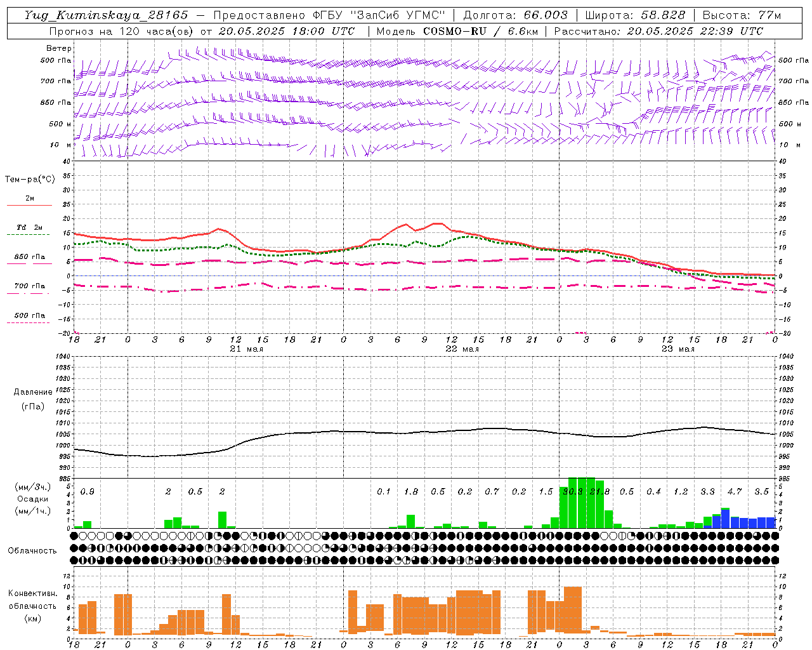Click the Конвективн. облачность (км) label
This screenshot has height=650, width=812.
click(x=32, y=606)
